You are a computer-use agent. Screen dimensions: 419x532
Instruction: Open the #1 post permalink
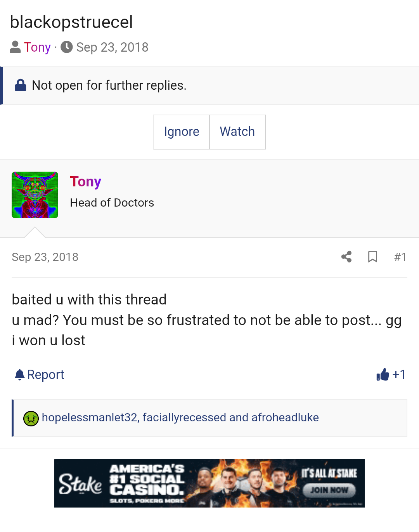[400, 257]
